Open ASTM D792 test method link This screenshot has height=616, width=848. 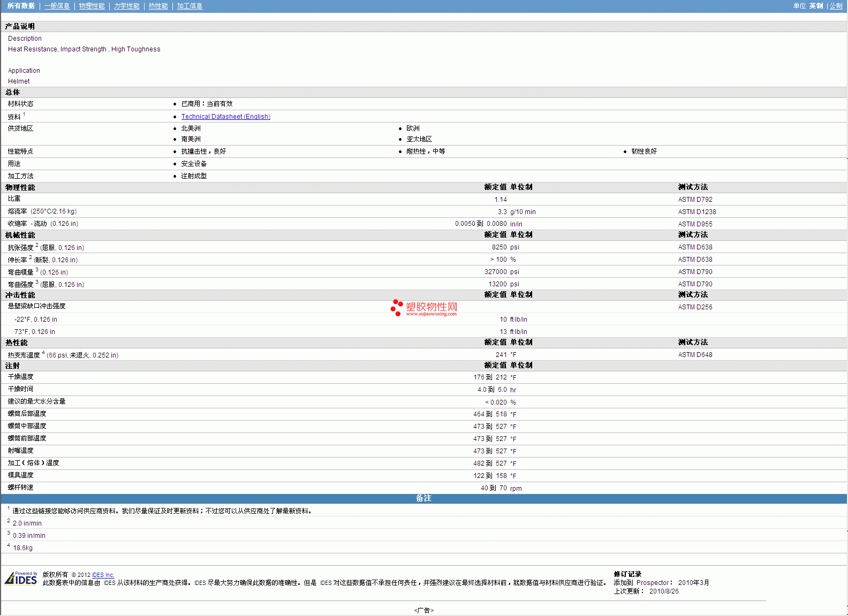tap(695, 200)
